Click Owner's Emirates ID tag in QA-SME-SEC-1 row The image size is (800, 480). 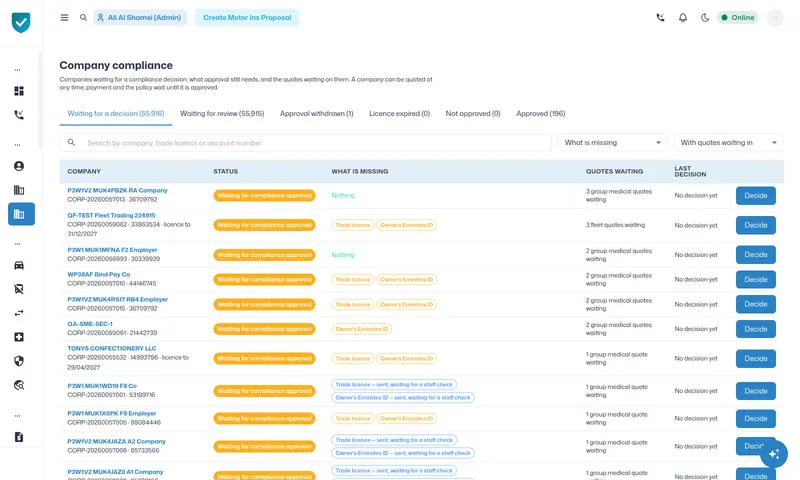(362, 329)
